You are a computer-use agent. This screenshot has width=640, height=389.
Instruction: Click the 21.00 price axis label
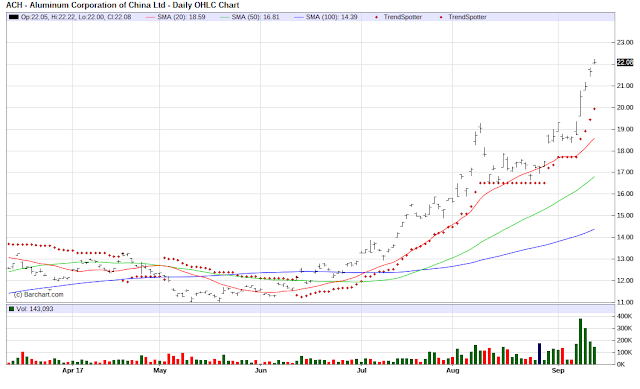coord(625,86)
